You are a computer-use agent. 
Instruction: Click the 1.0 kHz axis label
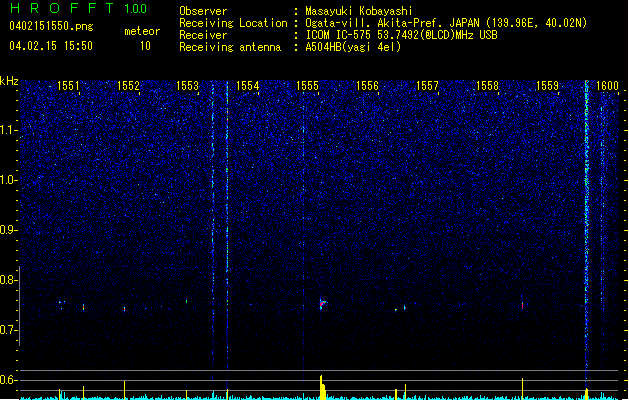tap(9, 180)
